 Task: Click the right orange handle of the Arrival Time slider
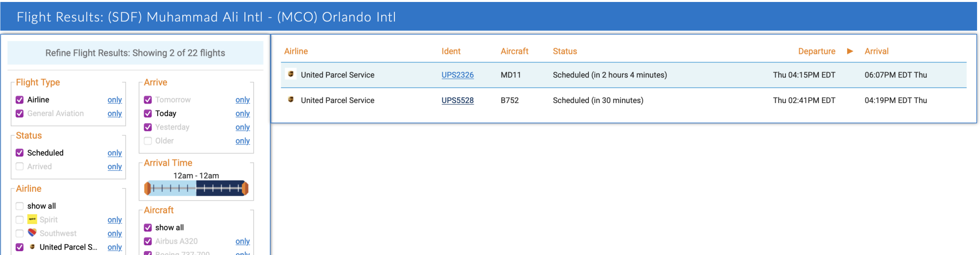coord(245,188)
